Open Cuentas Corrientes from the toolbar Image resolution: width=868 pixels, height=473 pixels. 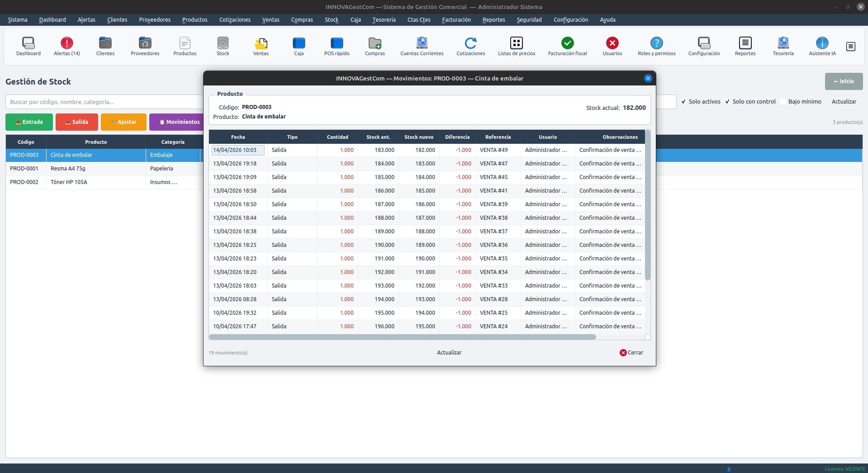point(422,46)
